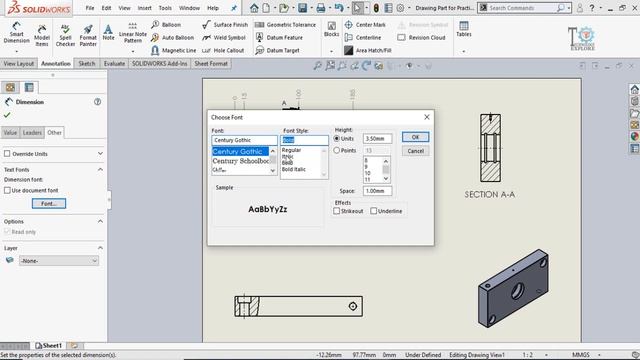This screenshot has height=360, width=640.
Task: Open Model Items tool
Action: click(x=42, y=34)
